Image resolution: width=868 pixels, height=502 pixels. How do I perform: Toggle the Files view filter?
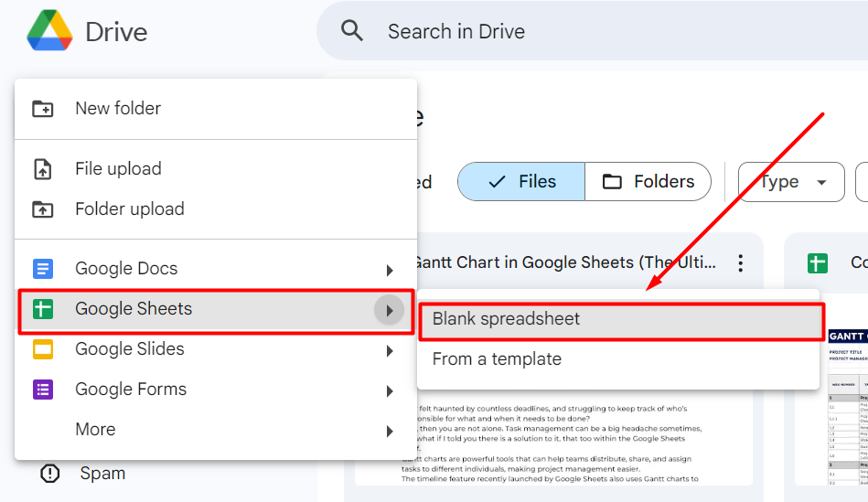click(521, 182)
